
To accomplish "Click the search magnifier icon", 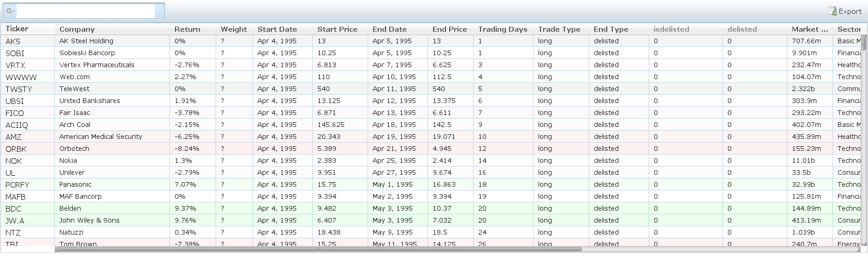I will (x=10, y=11).
